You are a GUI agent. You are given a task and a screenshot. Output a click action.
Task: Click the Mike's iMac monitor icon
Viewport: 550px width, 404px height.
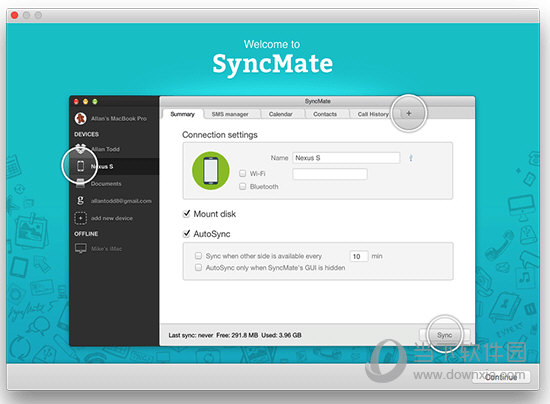click(80, 248)
